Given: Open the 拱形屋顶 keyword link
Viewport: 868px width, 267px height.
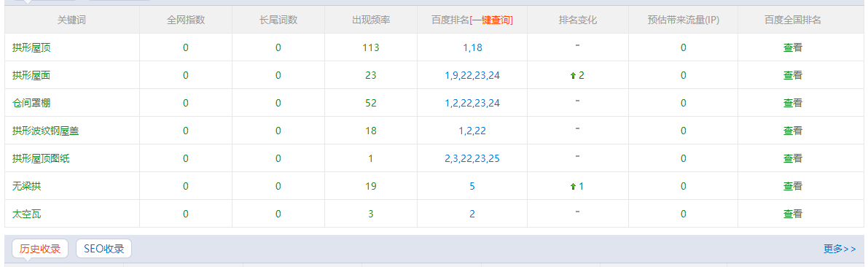Looking at the screenshot, I should point(31,47).
